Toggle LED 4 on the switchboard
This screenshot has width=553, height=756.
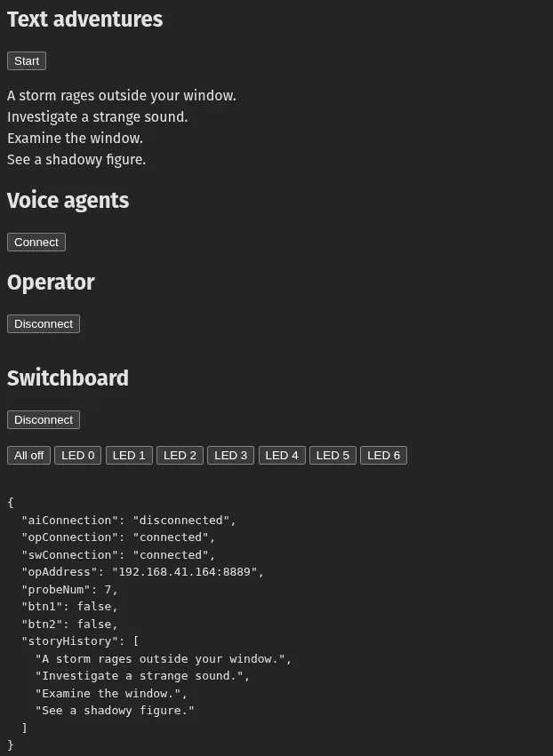pyautogui.click(x=282, y=455)
